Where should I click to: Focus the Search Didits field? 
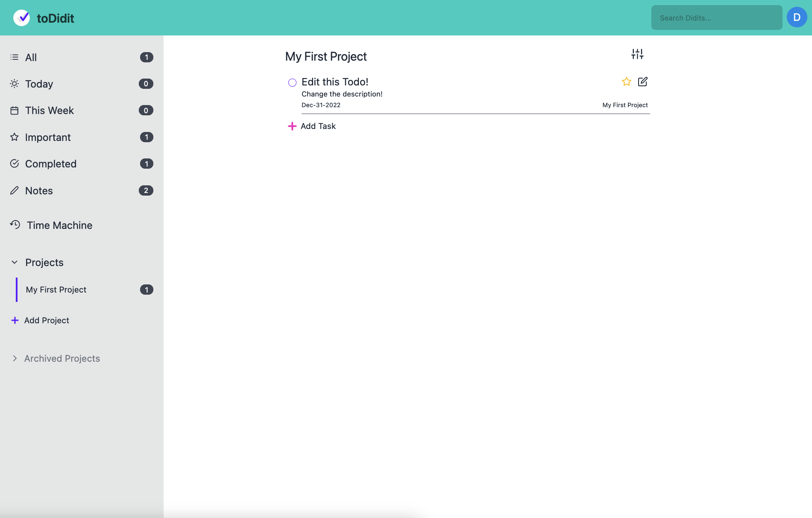tap(717, 18)
